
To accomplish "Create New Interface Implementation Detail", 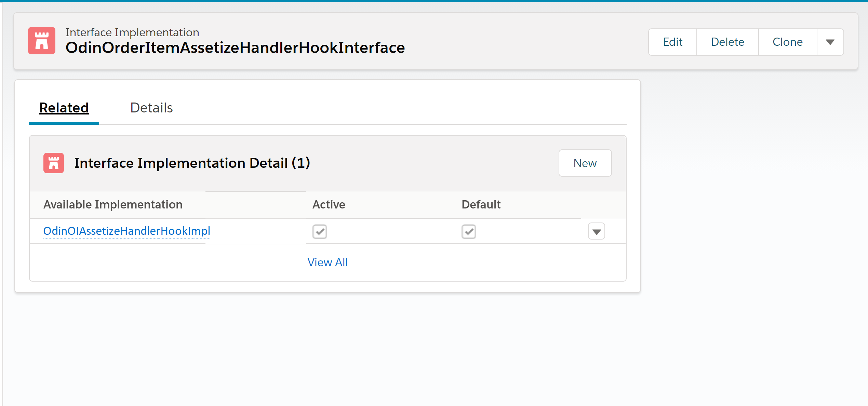I will [x=585, y=163].
